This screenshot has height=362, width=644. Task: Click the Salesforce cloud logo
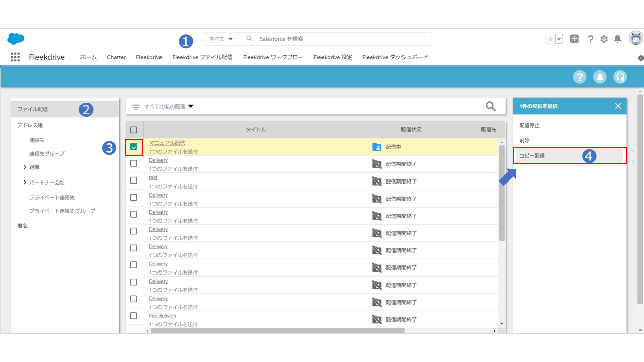[16, 39]
